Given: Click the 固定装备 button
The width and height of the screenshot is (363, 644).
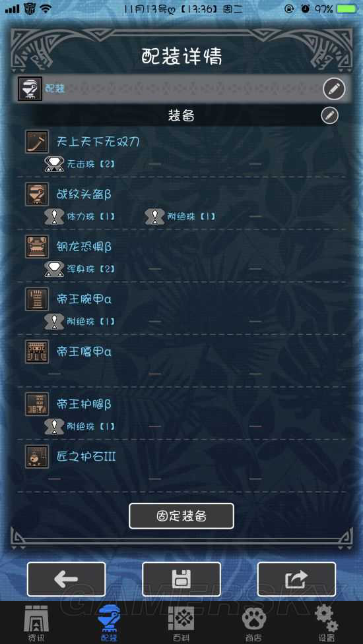Looking at the screenshot, I should [181, 516].
